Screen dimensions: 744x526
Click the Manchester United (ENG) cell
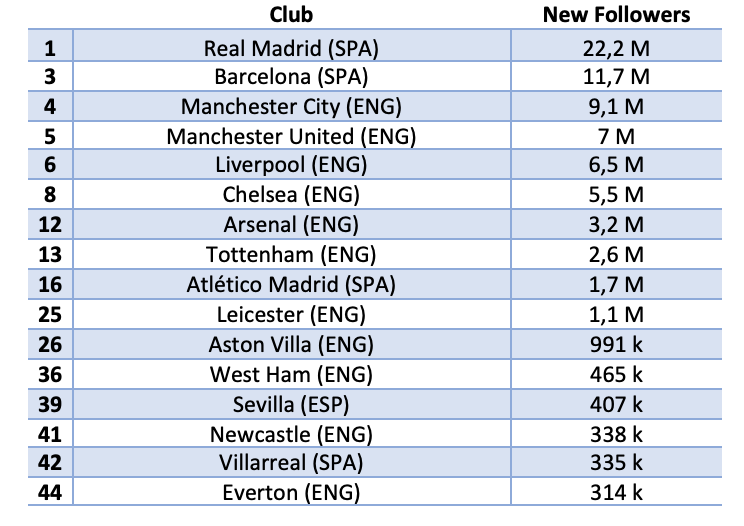[x=291, y=136]
